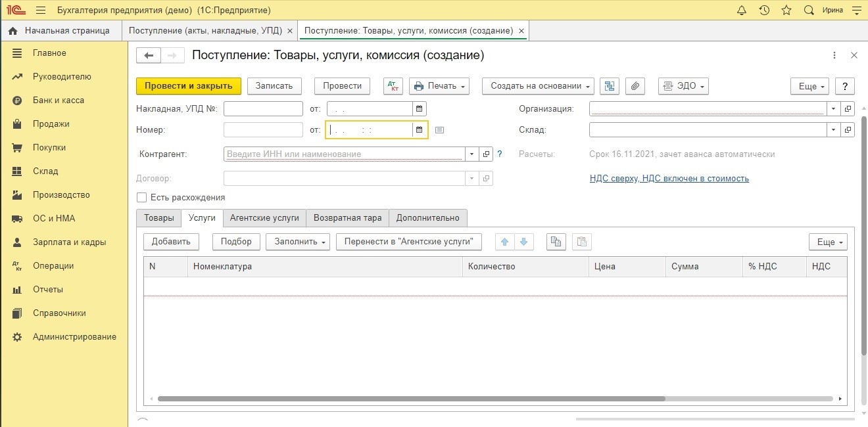This screenshot has width=868, height=427.
Task: Click the Контрагент input field
Action: click(345, 154)
